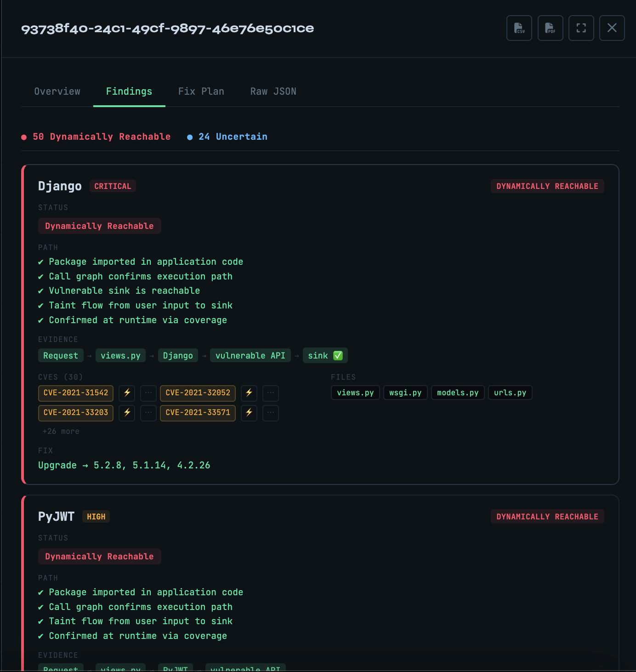Click the Django package title
The image size is (636, 672).
[x=60, y=186]
